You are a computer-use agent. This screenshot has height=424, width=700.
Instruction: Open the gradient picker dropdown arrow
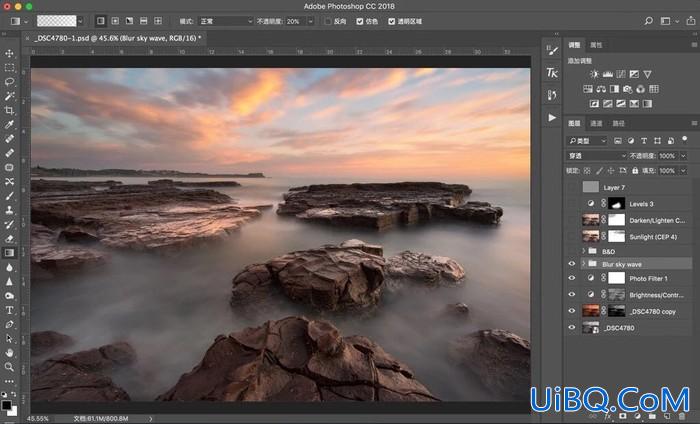coord(80,21)
